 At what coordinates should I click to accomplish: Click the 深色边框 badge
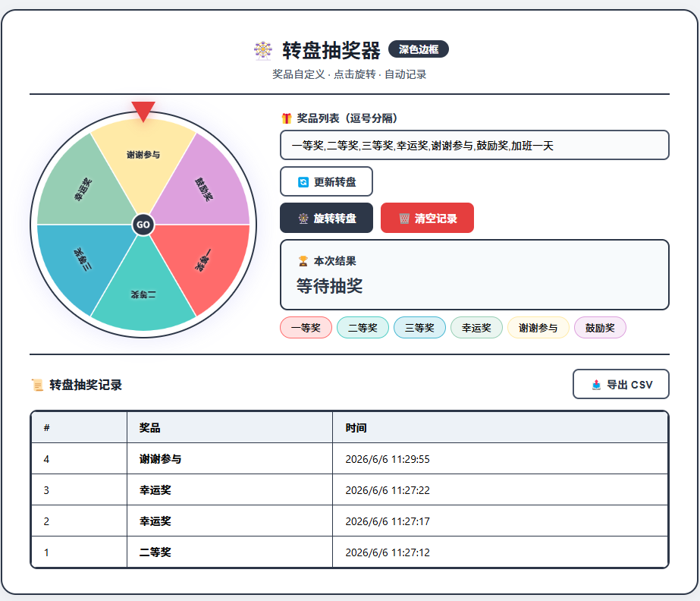click(x=419, y=49)
